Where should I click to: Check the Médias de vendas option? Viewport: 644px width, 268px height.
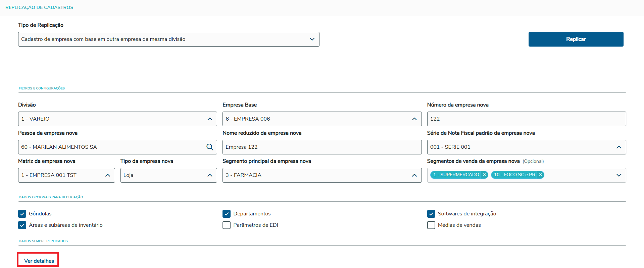431,225
